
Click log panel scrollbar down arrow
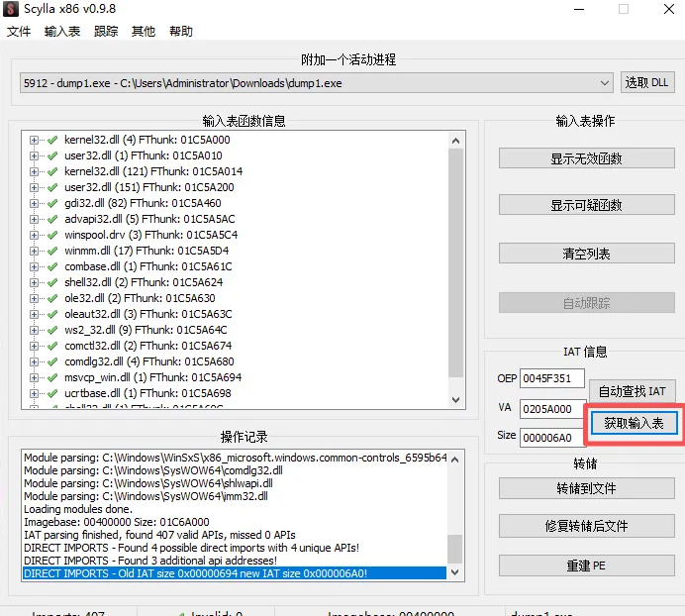point(454,572)
